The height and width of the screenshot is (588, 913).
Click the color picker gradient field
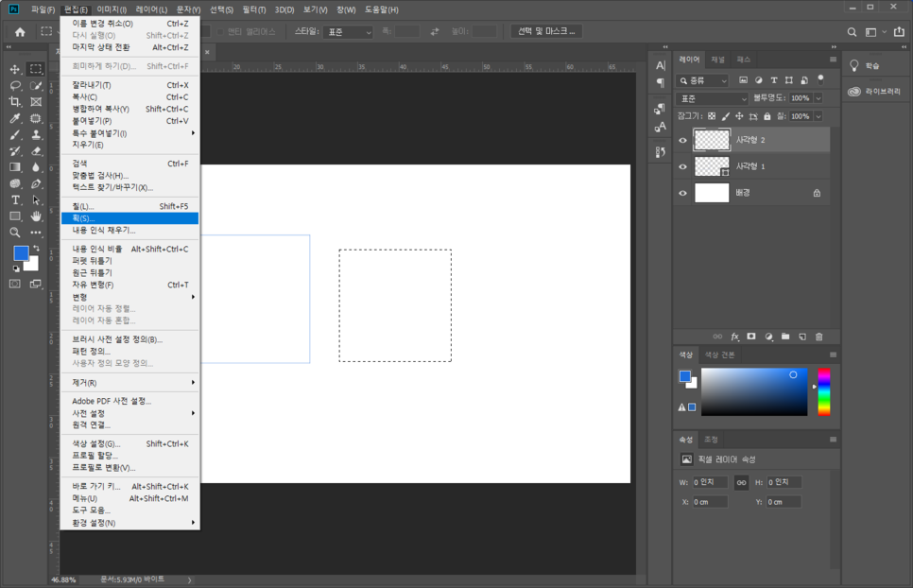click(x=754, y=391)
